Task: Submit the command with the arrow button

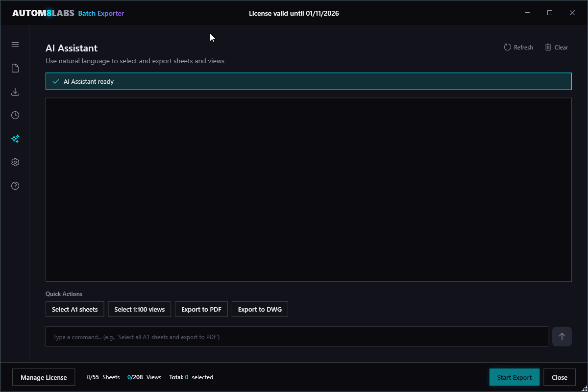Action: coord(562,336)
